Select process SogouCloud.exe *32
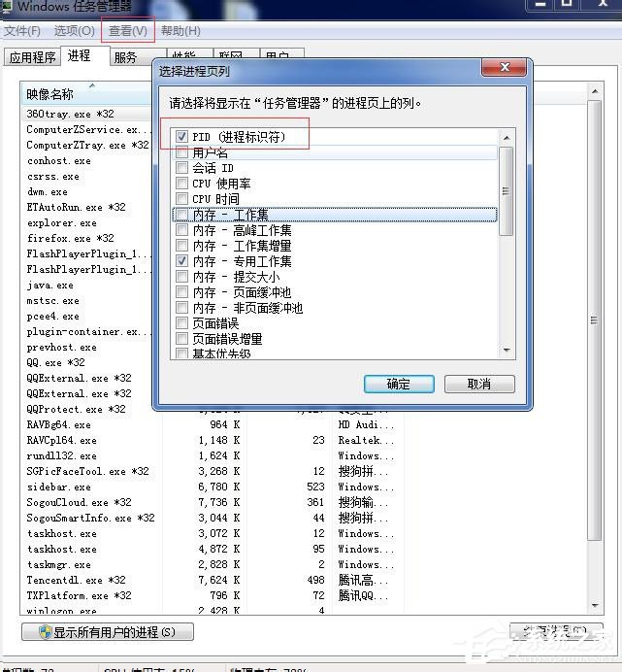 (80, 502)
